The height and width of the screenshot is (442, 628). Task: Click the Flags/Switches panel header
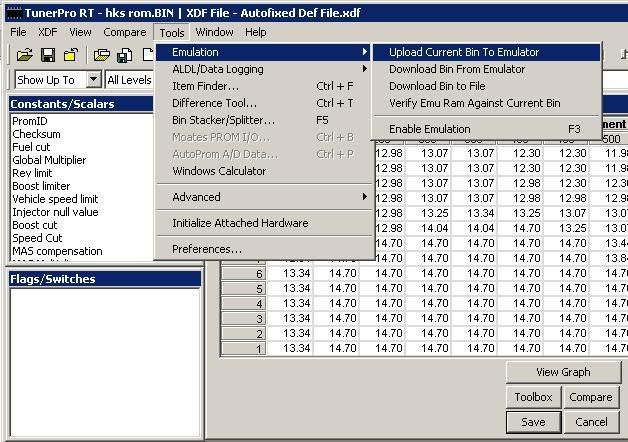(x=105, y=279)
